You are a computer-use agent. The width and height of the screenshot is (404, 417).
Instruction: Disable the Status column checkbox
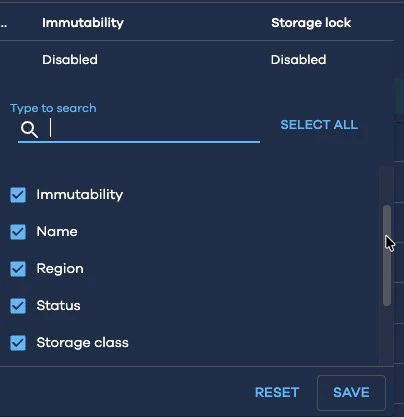pyautogui.click(x=18, y=306)
